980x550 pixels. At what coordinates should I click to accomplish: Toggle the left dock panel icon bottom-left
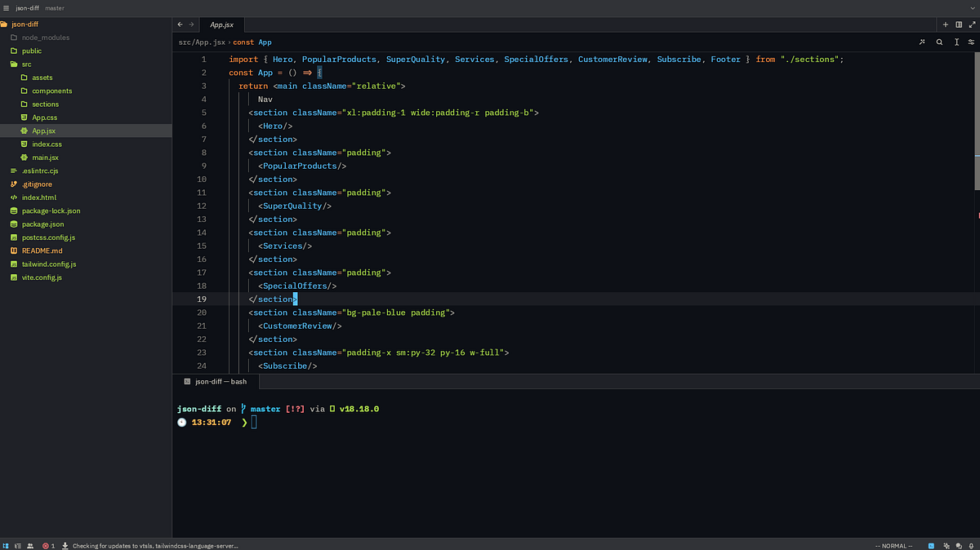6,545
